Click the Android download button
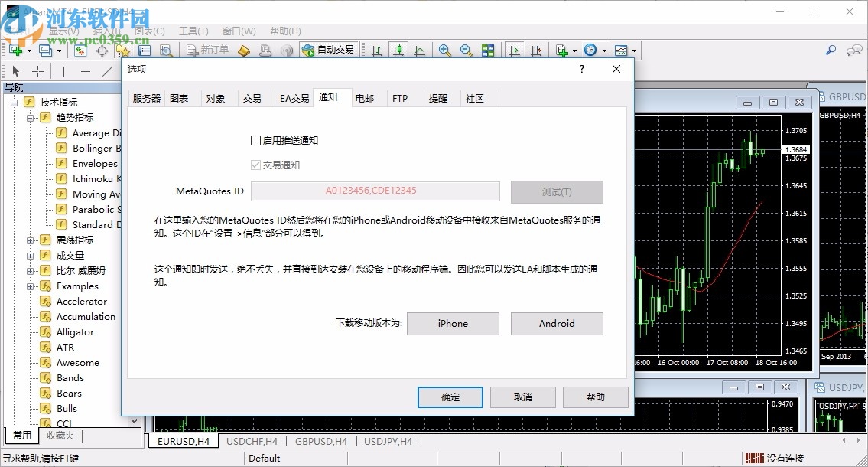 pyautogui.click(x=557, y=324)
